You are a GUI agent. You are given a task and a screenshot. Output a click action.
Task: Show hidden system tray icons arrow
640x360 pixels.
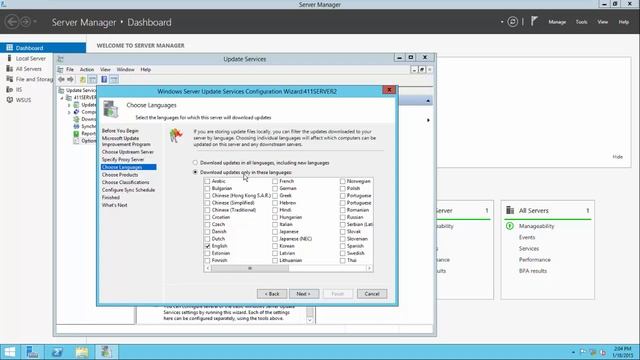pyautogui.click(x=573, y=352)
